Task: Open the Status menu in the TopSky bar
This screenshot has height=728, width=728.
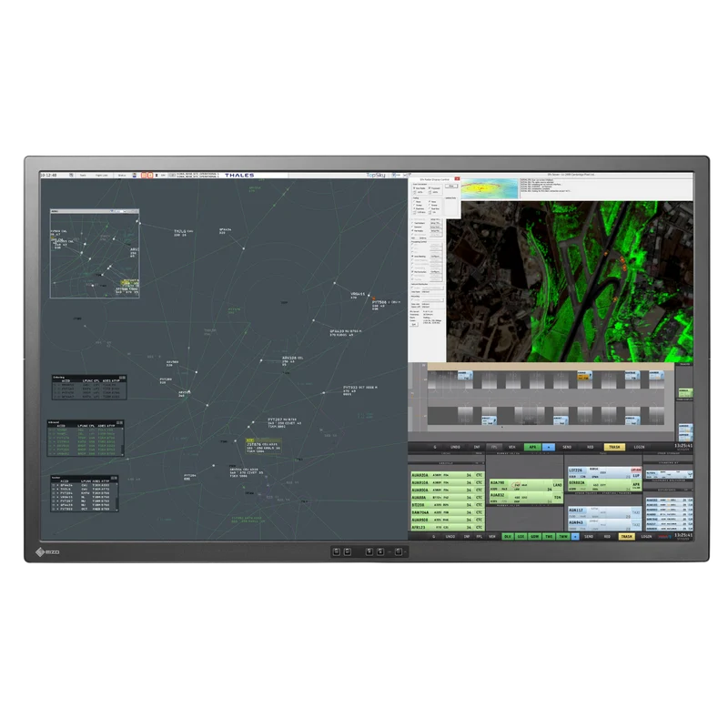Action: pyautogui.click(x=122, y=176)
